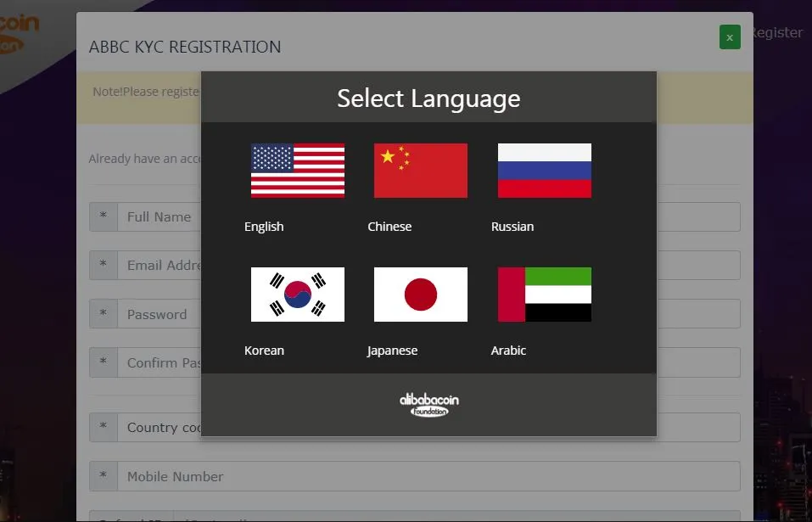Click the alibabacoin logo in page header
The width and height of the screenshot is (812, 522).
(20, 32)
